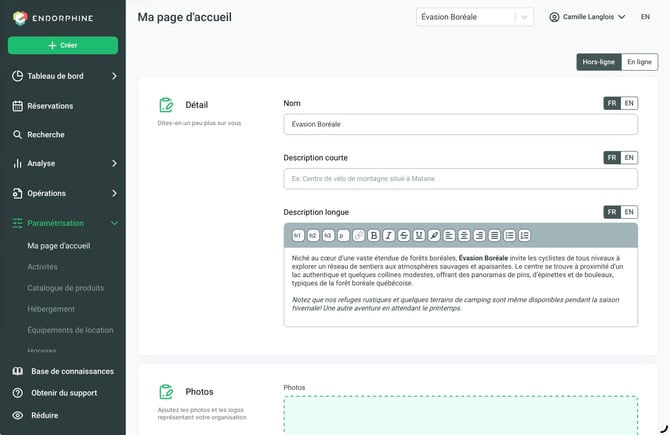Click the Base de connaissances book icon
670x435 pixels.
click(18, 371)
